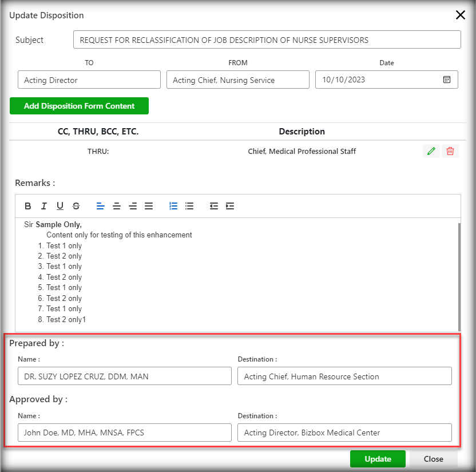The image size is (476, 472).
Task: Toggle numbered list in Remarks editor
Action: tap(173, 206)
